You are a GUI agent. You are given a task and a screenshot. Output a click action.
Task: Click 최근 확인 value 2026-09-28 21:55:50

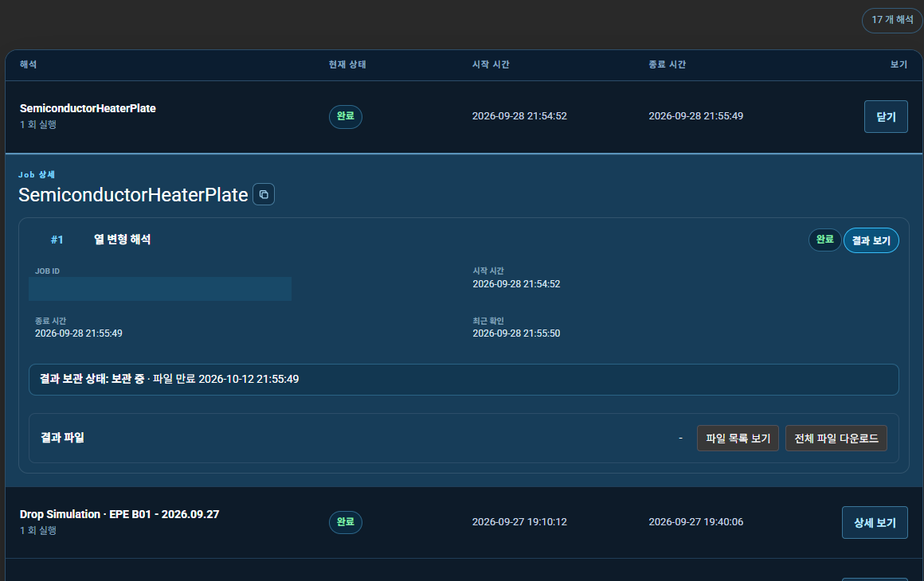coord(516,333)
